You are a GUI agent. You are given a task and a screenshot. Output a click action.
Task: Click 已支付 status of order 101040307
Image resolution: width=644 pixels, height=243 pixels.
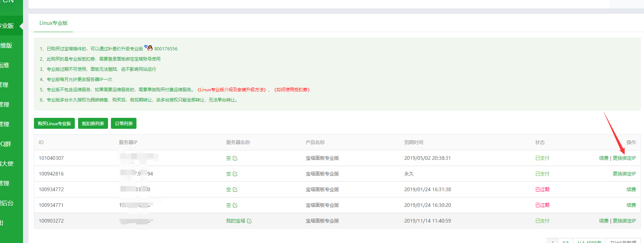click(x=542, y=158)
